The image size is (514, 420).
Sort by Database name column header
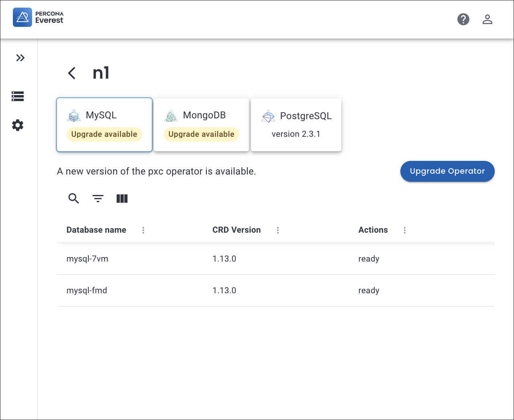click(x=96, y=230)
